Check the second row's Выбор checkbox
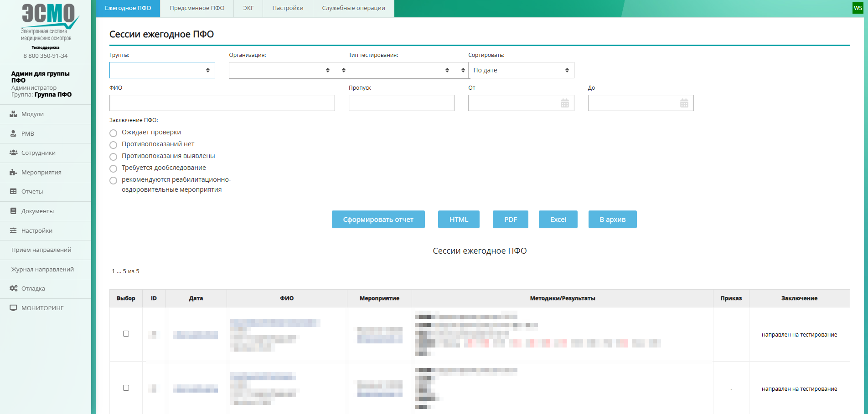The height and width of the screenshot is (414, 868). (126, 388)
